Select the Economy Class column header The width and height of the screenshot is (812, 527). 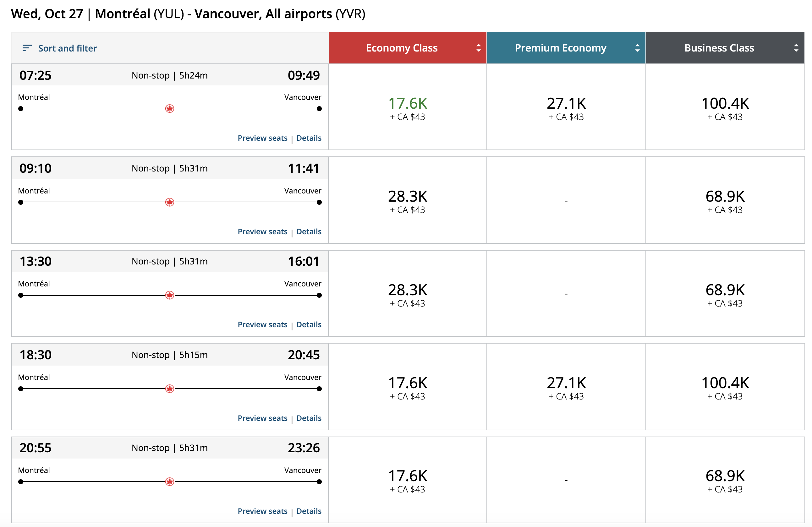click(x=402, y=48)
